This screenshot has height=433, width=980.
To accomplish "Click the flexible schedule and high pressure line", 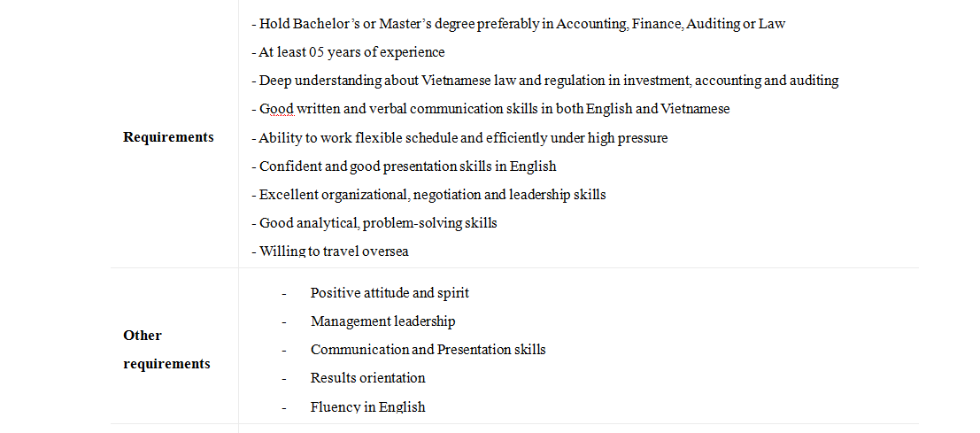I will [459, 138].
